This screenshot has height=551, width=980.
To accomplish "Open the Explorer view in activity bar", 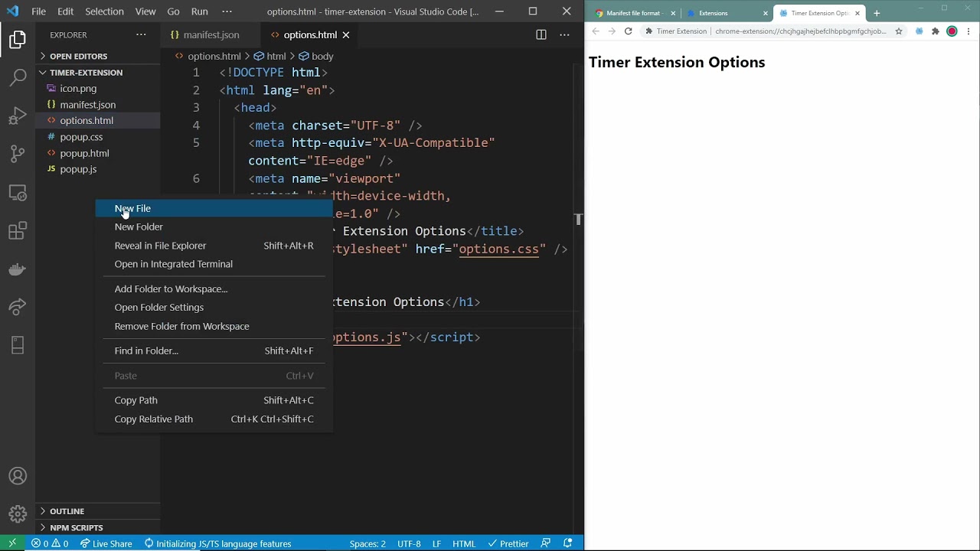I will pos(18,40).
